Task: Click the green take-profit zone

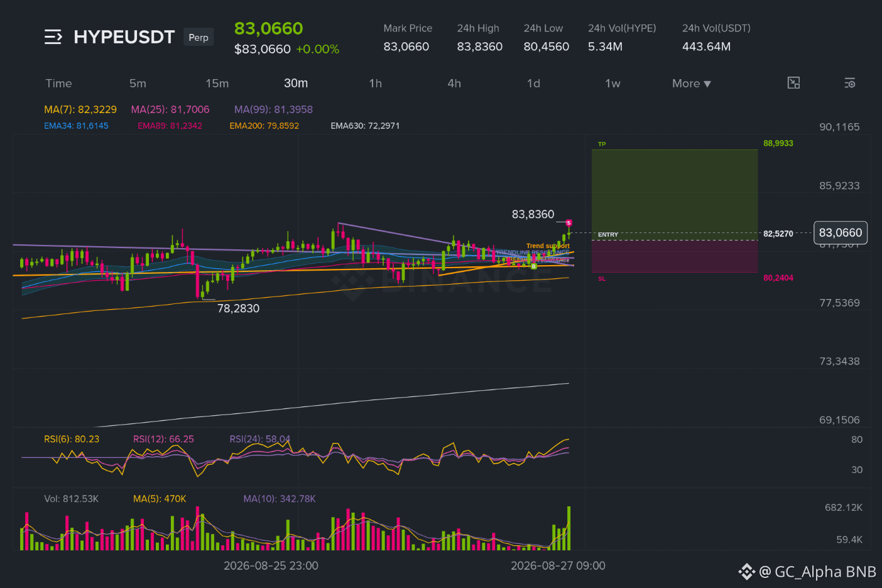Action: tap(675, 195)
